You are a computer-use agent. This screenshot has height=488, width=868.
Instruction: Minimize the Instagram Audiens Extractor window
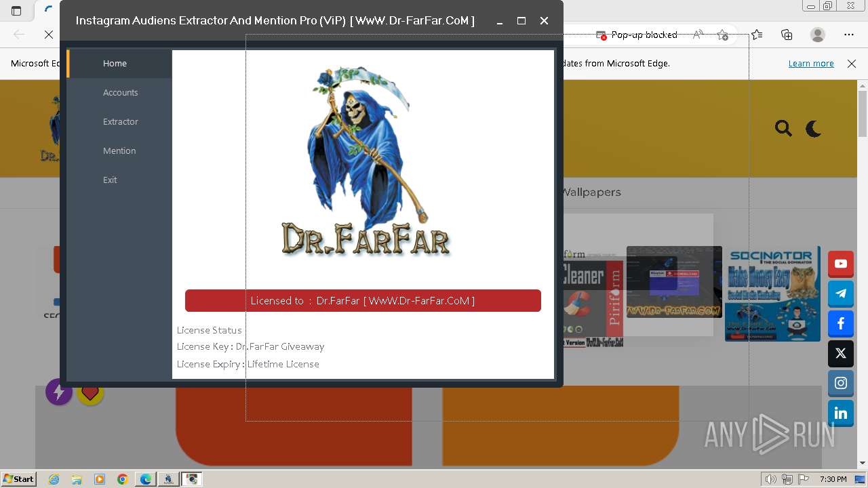[500, 21]
